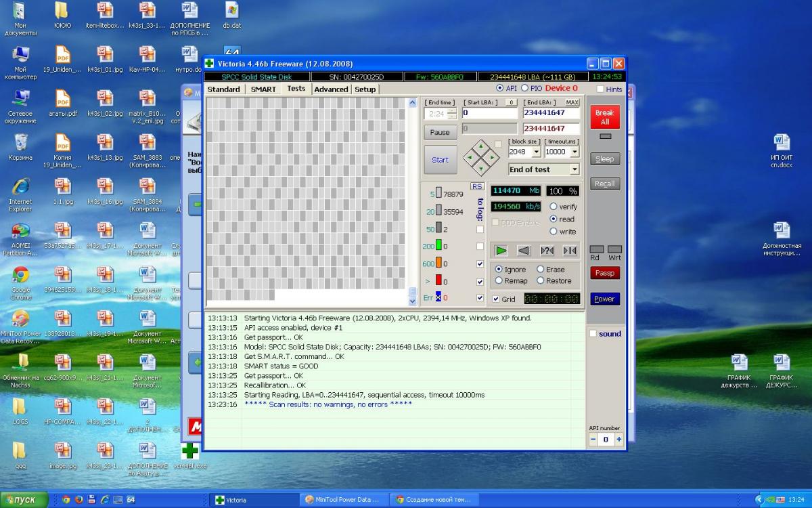Click the red Break All button
Image resolution: width=812 pixels, height=508 pixels.
tap(604, 117)
